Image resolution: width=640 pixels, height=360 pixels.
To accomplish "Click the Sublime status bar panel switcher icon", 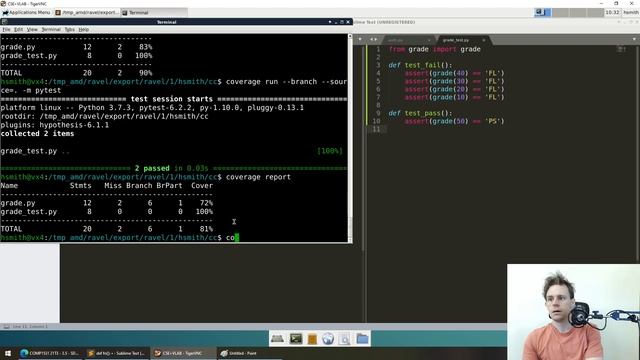I will (6, 327).
